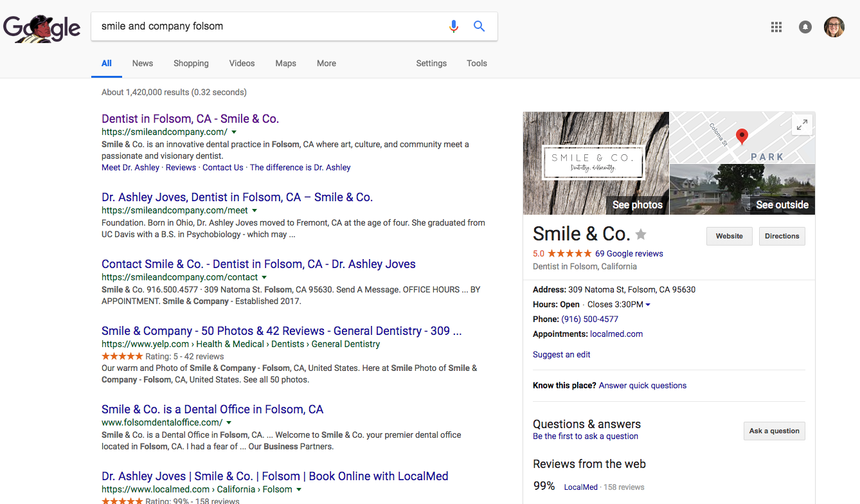The height and width of the screenshot is (504, 860).
Task: Open the More search categories menu
Action: coord(327,63)
